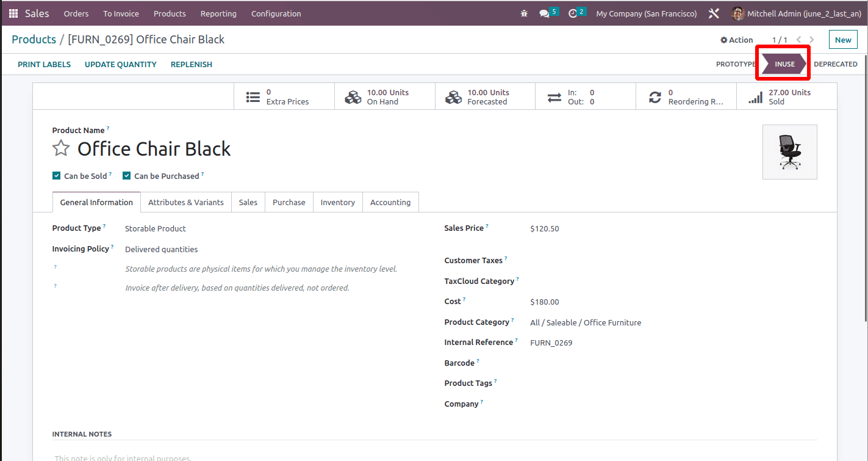Toggle the favorite star next to Office Chair Black
The image size is (868, 461).
click(x=61, y=148)
